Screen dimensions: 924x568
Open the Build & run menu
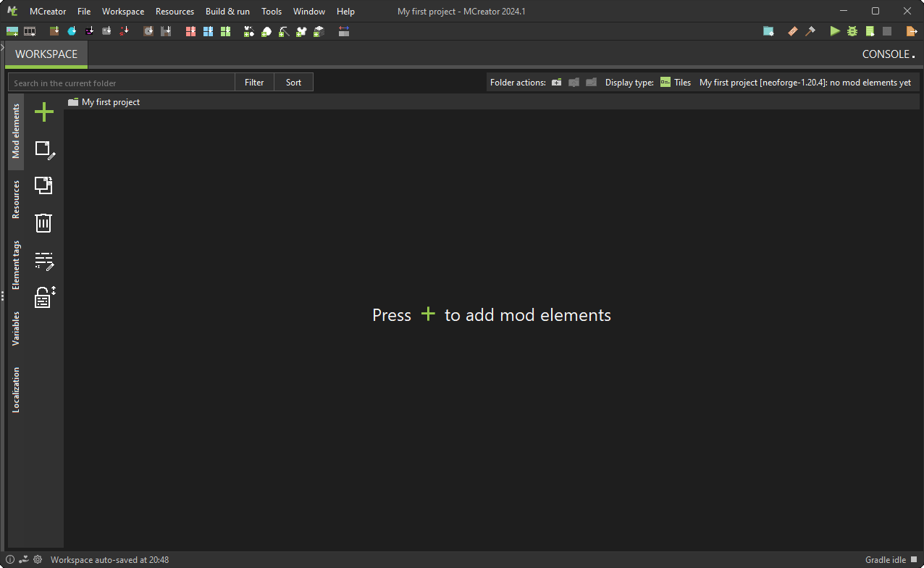pyautogui.click(x=227, y=12)
